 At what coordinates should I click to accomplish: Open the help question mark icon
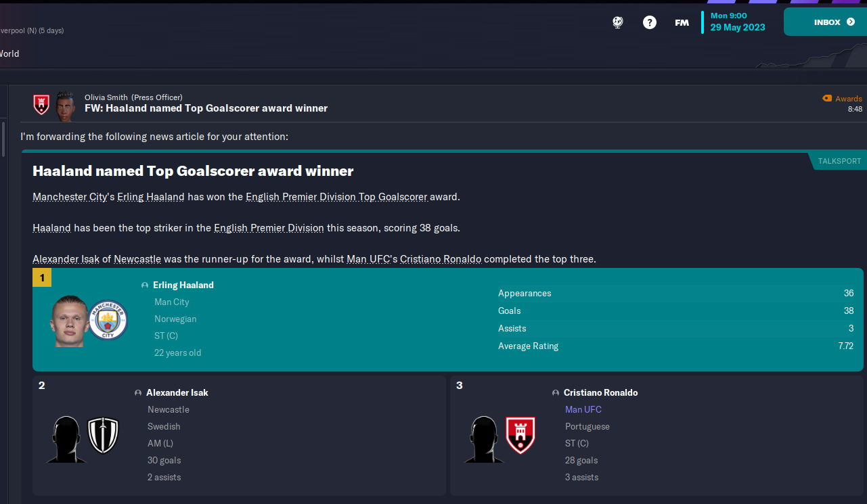[x=650, y=22]
